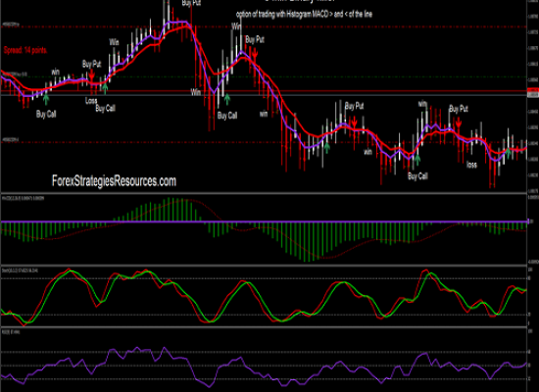Click the uppercase 'Loss' label on the chart
This screenshot has width=539, height=392.
(91, 101)
